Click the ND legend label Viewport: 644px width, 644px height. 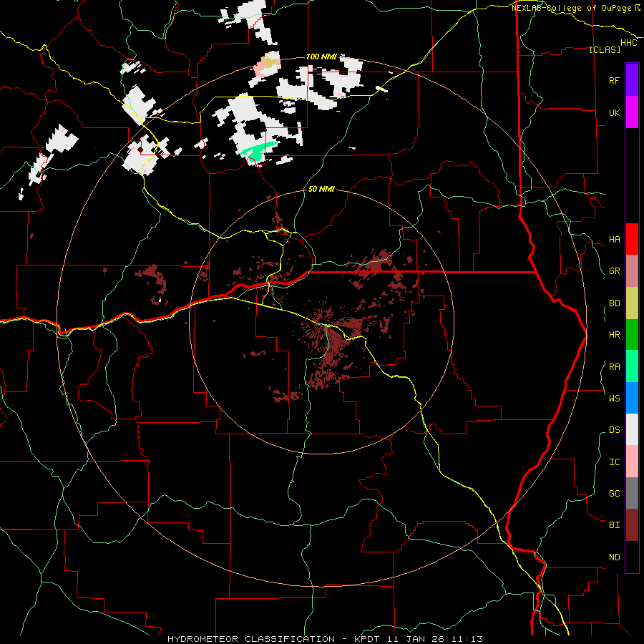pos(614,557)
